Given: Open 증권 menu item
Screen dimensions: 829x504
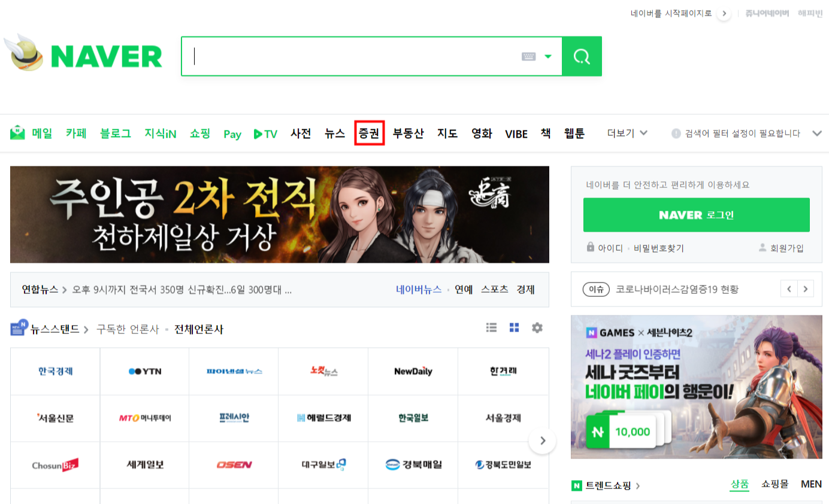Looking at the screenshot, I should click(369, 133).
